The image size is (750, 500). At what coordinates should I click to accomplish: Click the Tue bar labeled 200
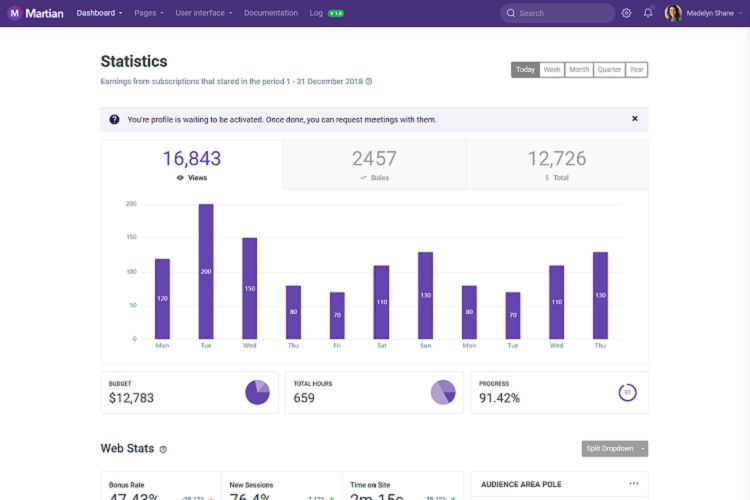click(206, 271)
